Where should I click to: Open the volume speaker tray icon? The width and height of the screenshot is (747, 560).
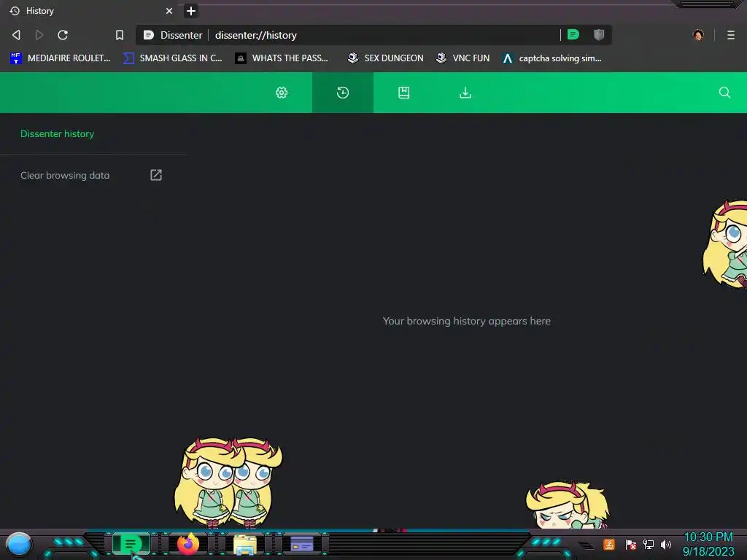pos(666,544)
